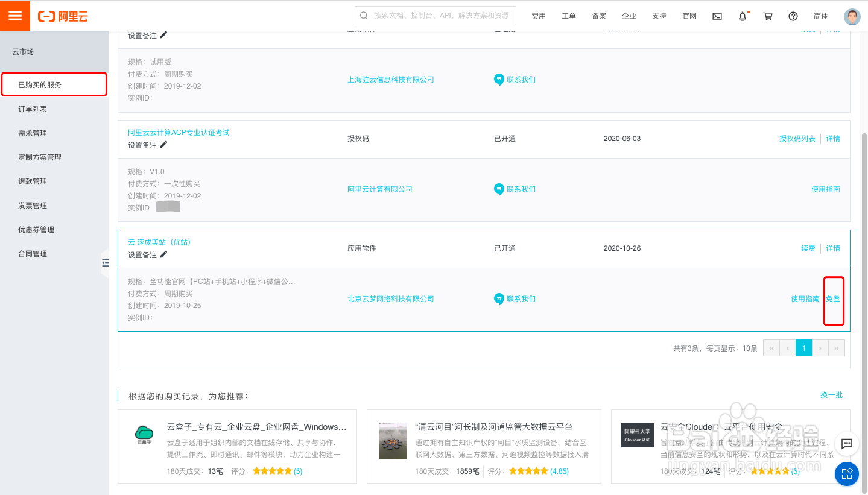Open the 官网 link
The image size is (868, 495).
689,16
